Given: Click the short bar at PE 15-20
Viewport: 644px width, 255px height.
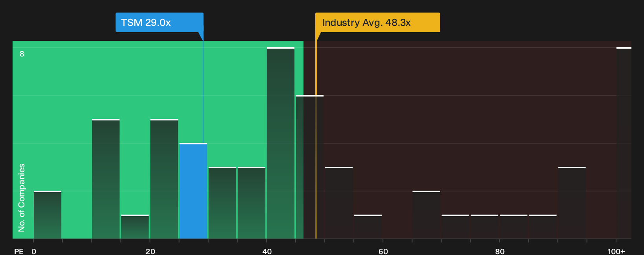Looking at the screenshot, I should click(x=135, y=227).
